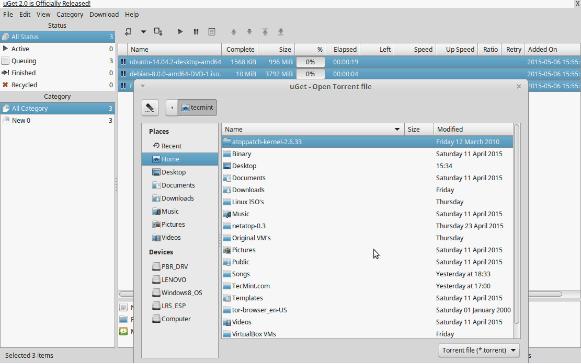Image resolution: width=581 pixels, height=364 pixels.
Task: Toggle the Name column sort arrow in dialog
Action: pyautogui.click(x=397, y=129)
